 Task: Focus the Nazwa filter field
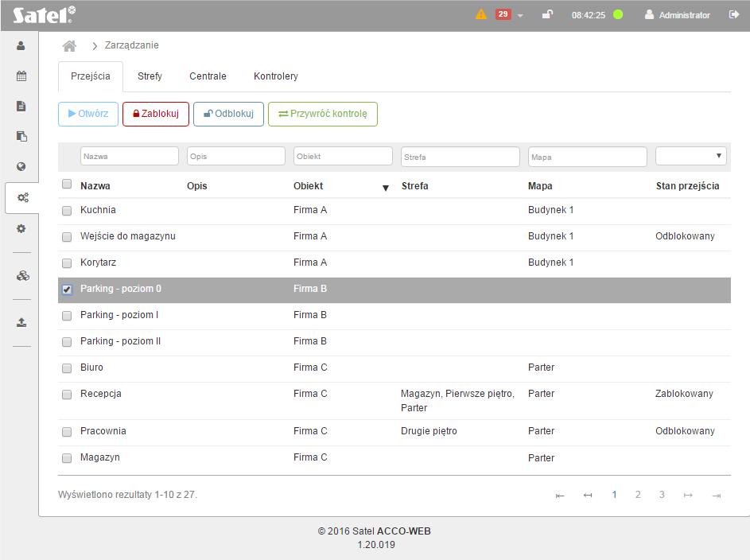click(130, 156)
